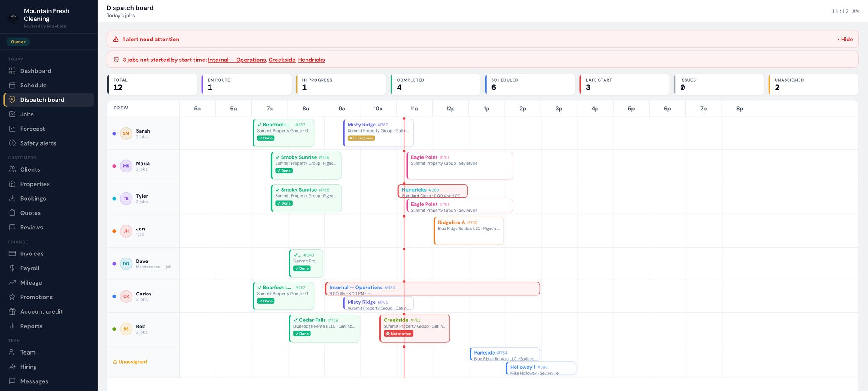Screen dimensions: 868x391
Task: Click the Safety alerts icon
Action: point(12,143)
